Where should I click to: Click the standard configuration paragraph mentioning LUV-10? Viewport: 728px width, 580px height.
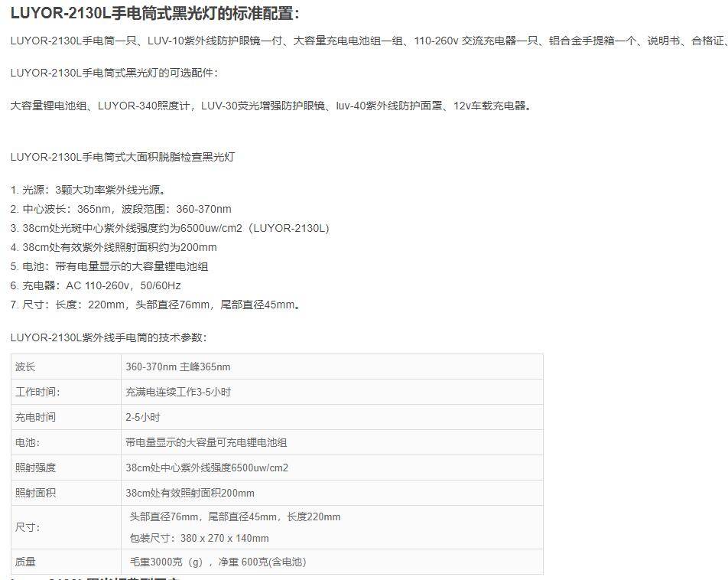tap(367, 41)
